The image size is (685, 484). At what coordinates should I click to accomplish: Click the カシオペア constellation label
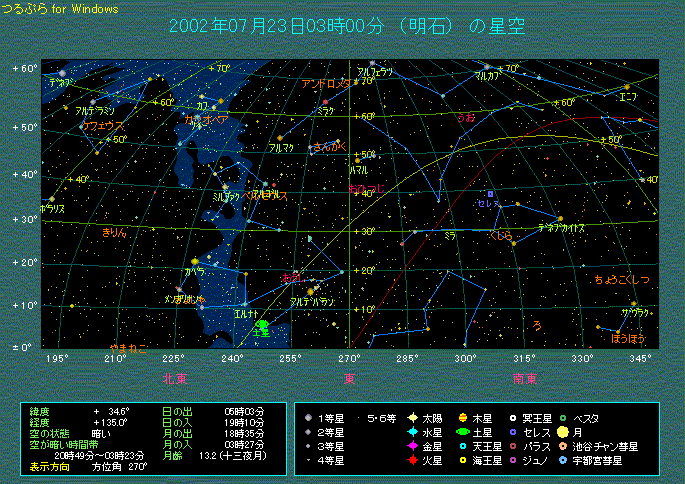[205, 119]
